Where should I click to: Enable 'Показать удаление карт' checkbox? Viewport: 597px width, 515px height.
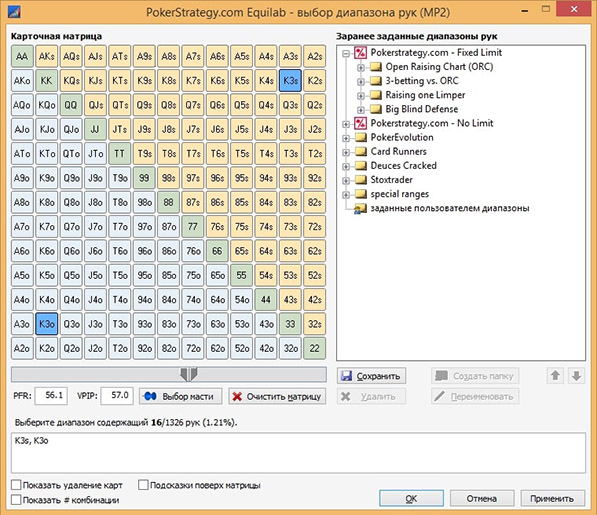[16, 485]
